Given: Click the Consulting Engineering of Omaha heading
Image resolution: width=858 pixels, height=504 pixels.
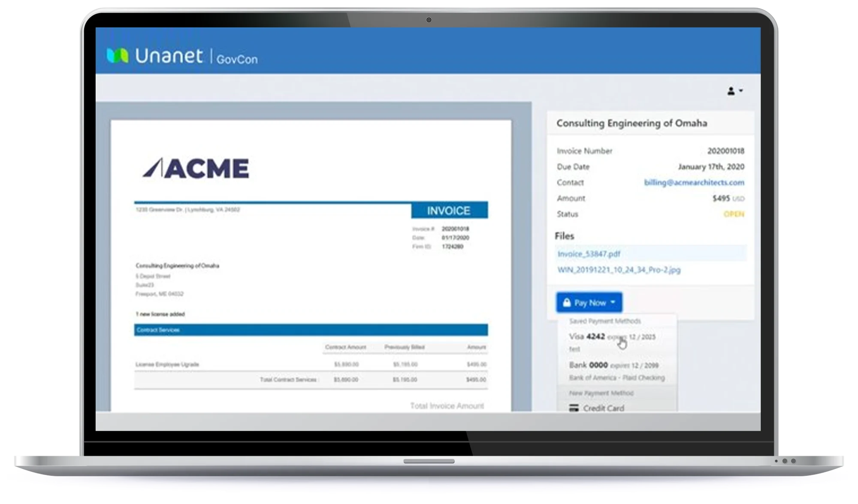Looking at the screenshot, I should coord(631,124).
